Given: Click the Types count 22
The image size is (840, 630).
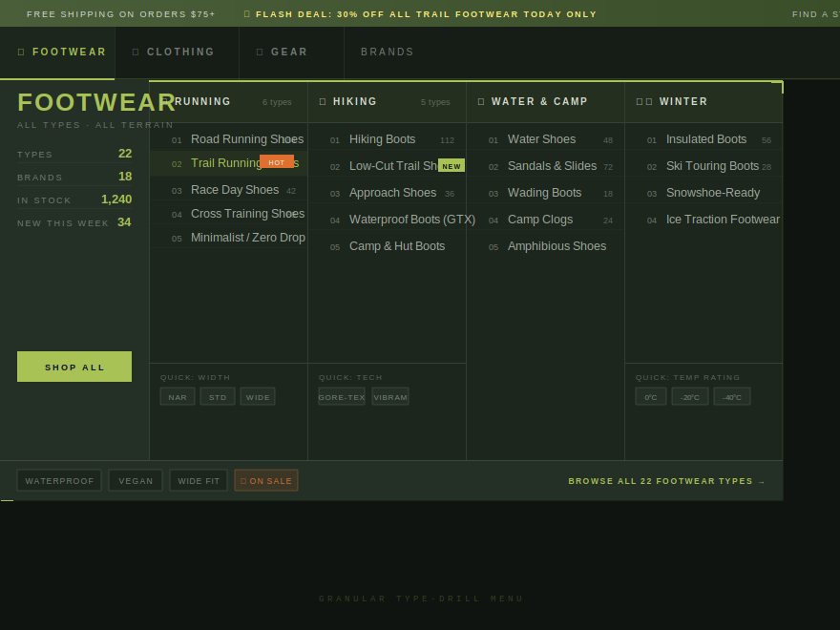Looking at the screenshot, I should point(125,154).
